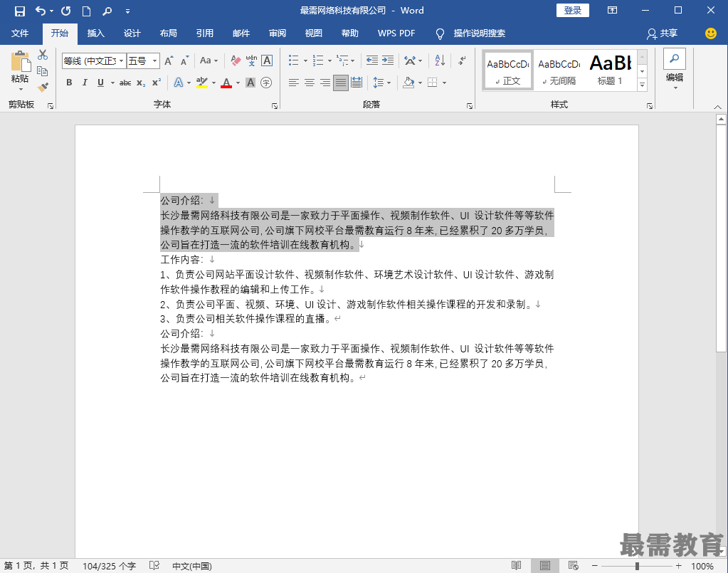Switch to read mode view in status bar
This screenshot has height=573, width=728.
pyautogui.click(x=516, y=566)
